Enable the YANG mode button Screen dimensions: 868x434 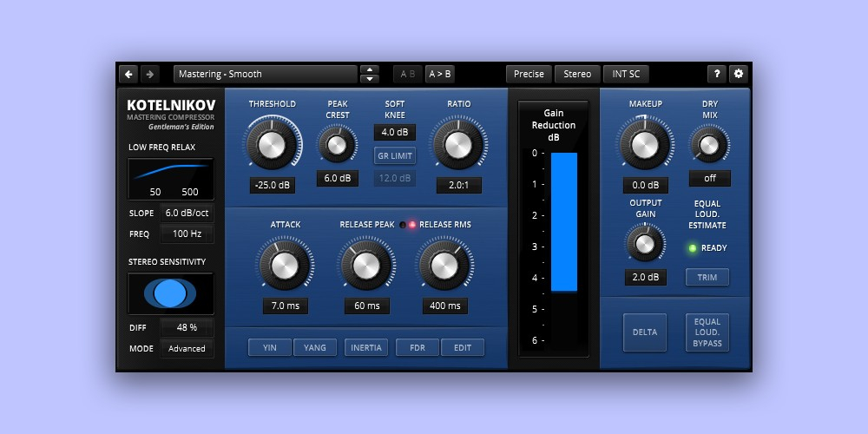315,348
